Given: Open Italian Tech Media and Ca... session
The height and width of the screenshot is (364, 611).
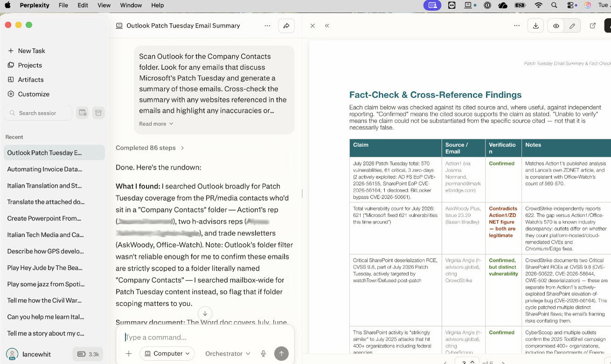Looking at the screenshot, I should point(54,234).
